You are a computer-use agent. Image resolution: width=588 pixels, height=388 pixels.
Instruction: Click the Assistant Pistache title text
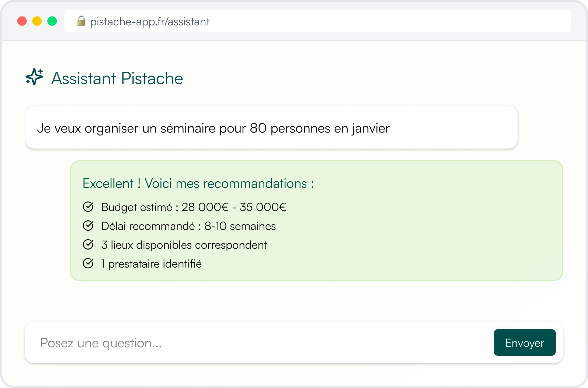(117, 78)
